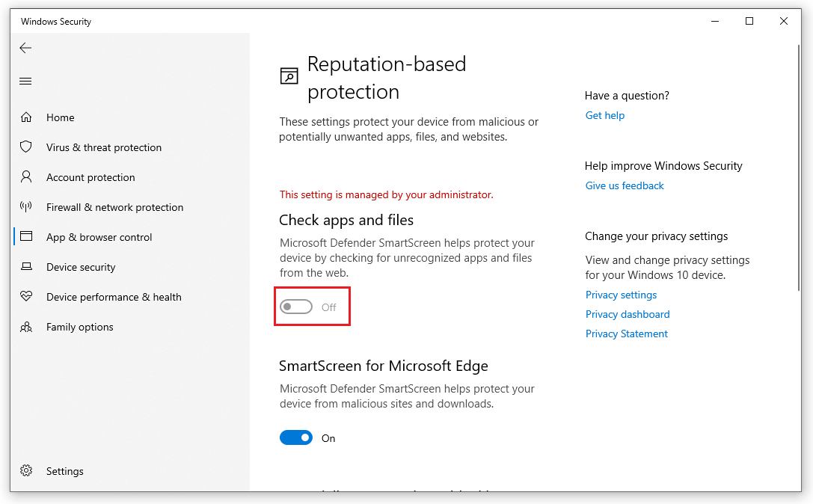Open the Privacy Statement
The height and width of the screenshot is (504, 813).
627,334
